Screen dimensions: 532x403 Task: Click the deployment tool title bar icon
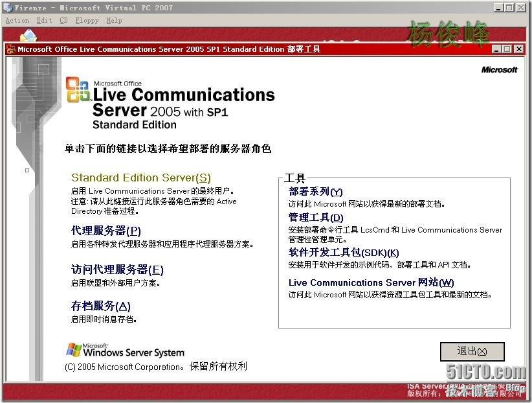pos(10,49)
